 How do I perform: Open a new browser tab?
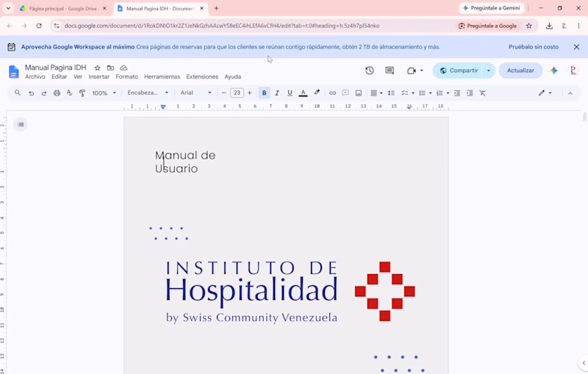coord(216,8)
